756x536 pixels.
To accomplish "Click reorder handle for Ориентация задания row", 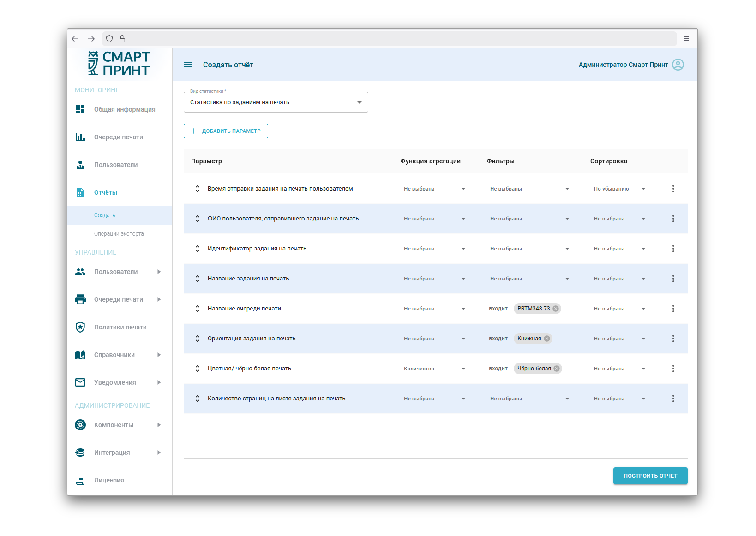I will point(198,339).
